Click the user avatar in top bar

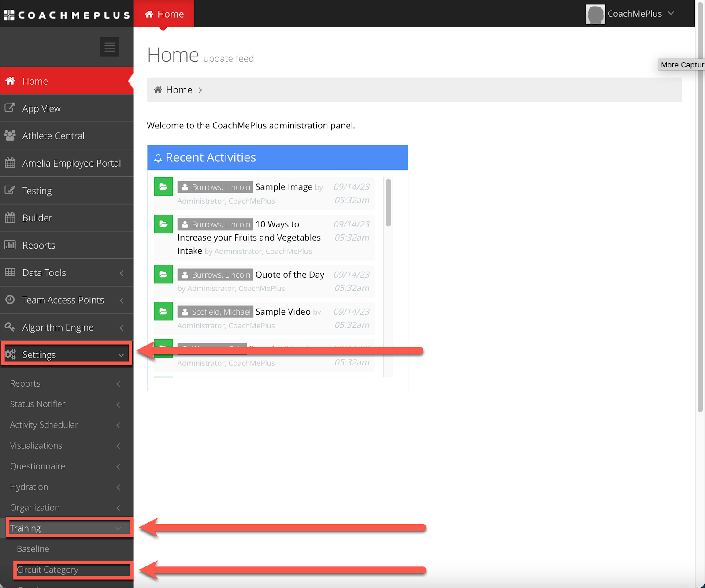click(x=595, y=14)
